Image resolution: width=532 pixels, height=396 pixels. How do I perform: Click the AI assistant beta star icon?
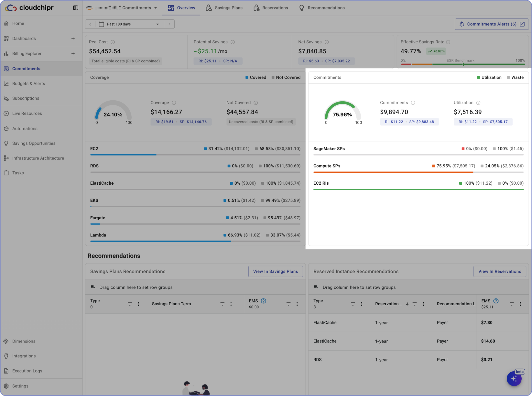(514, 378)
